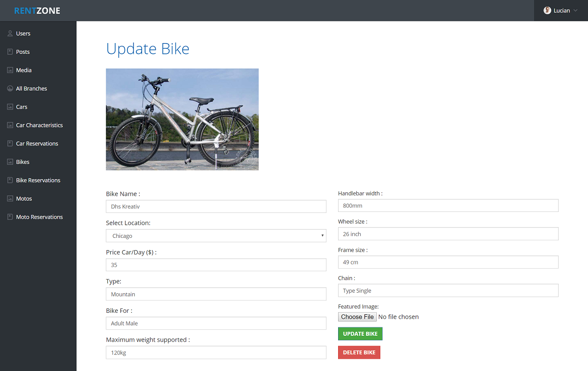Go to the Car Reservations menu item
The height and width of the screenshot is (371, 588).
coord(37,144)
